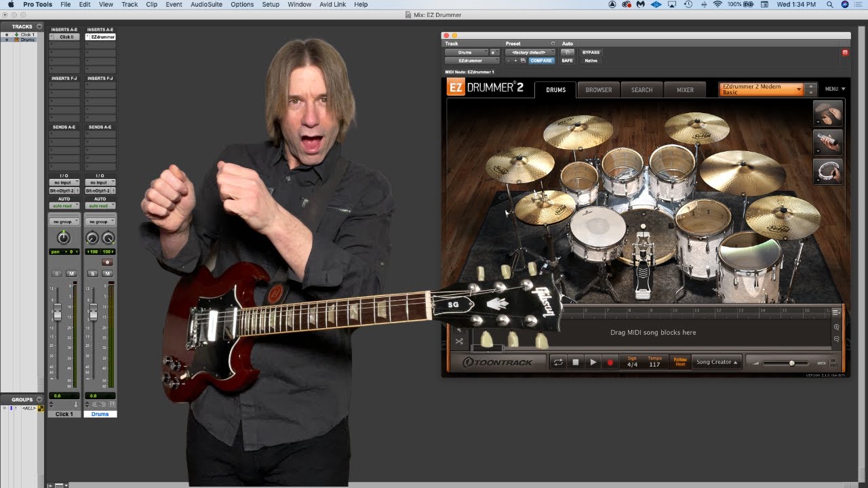Open the AudioSuite menu
This screenshot has width=868, height=488.
point(205,4)
